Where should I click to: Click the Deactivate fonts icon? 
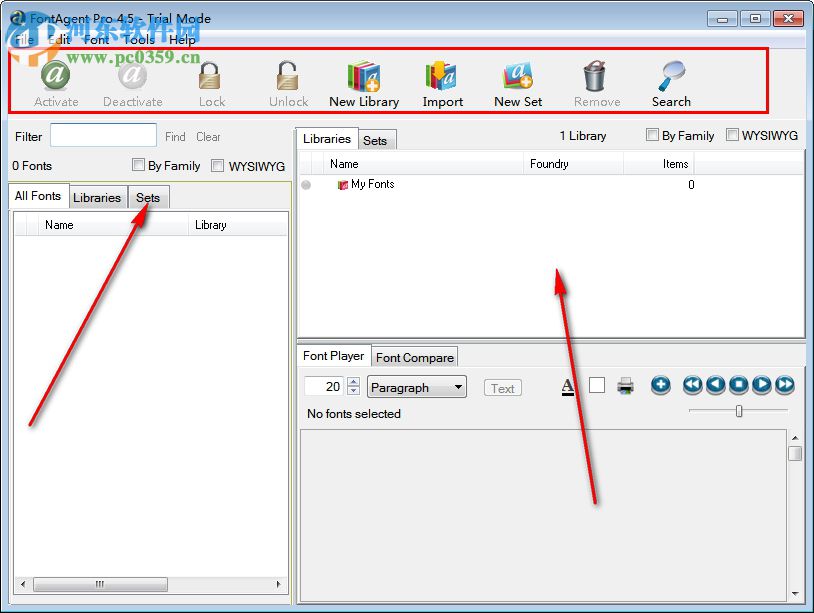[133, 83]
